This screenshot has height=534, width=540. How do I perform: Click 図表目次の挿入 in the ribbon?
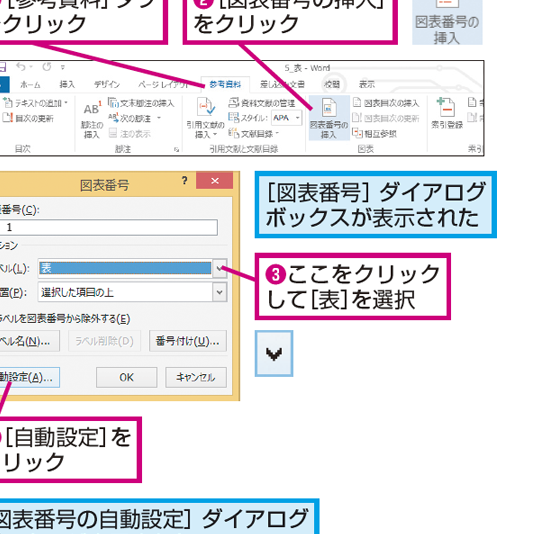click(x=386, y=103)
